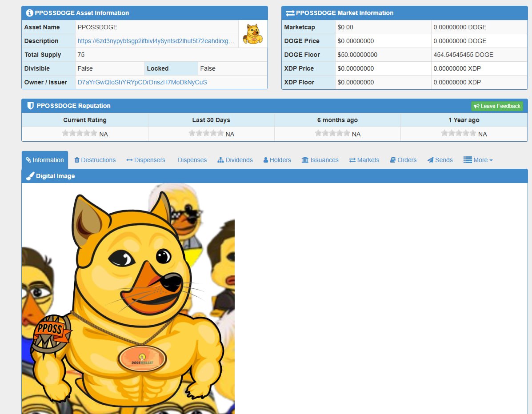Open the Holders tab
Image resolution: width=532 pixels, height=414 pixels.
[x=277, y=160]
